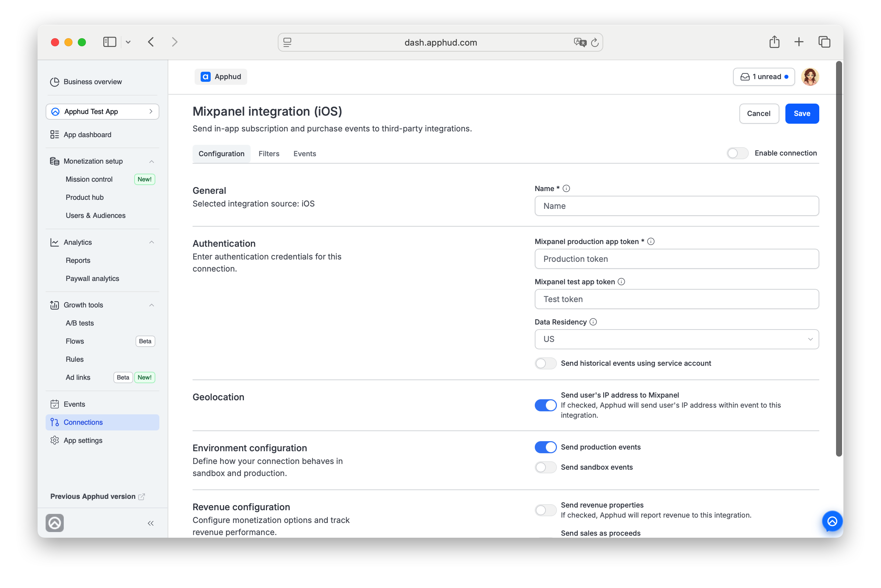Enable Send sandbox events
Screen dimensions: 881x588
tap(546, 467)
